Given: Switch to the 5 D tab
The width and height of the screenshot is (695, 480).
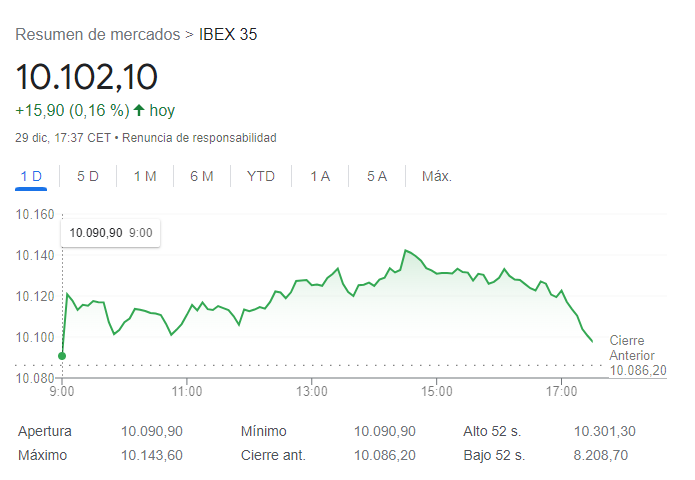Looking at the screenshot, I should [x=88, y=176].
